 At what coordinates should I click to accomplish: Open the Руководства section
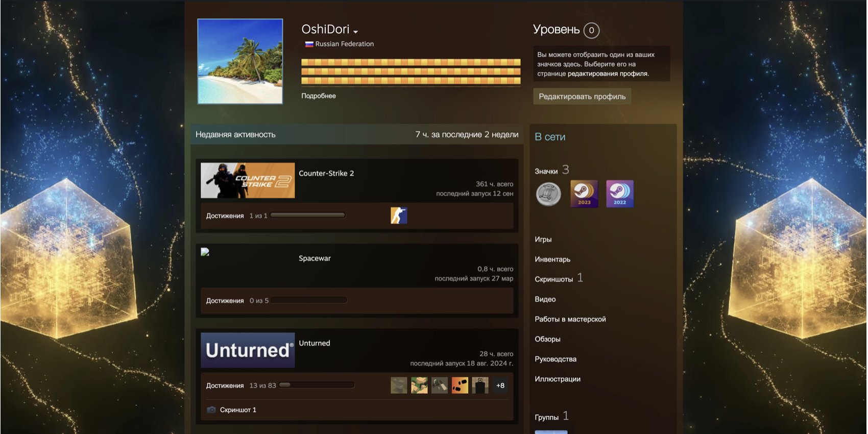[x=556, y=359]
